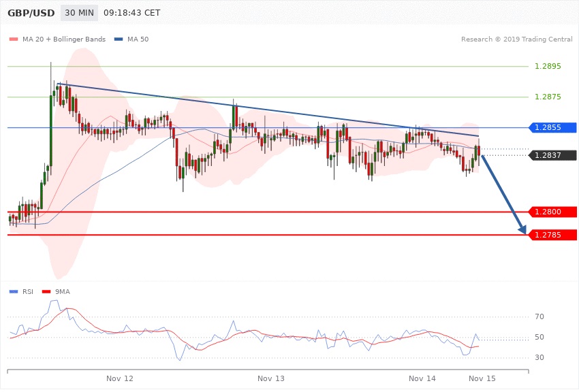Click the red 1.2800 support tag

[552, 212]
